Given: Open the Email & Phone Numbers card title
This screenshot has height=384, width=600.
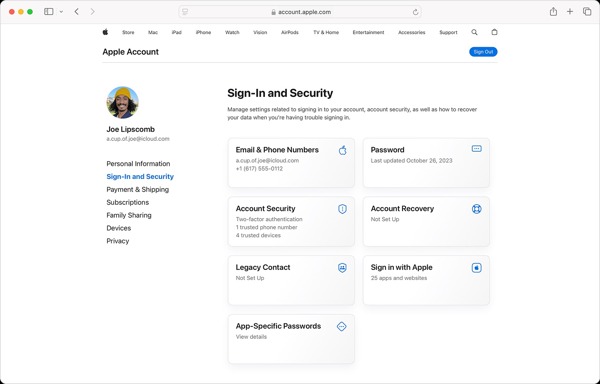Looking at the screenshot, I should (277, 150).
